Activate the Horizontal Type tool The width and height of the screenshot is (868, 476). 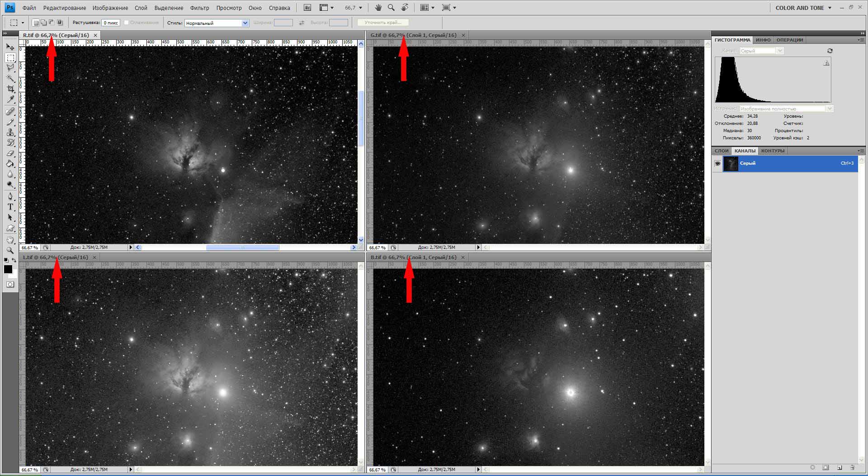click(x=10, y=207)
